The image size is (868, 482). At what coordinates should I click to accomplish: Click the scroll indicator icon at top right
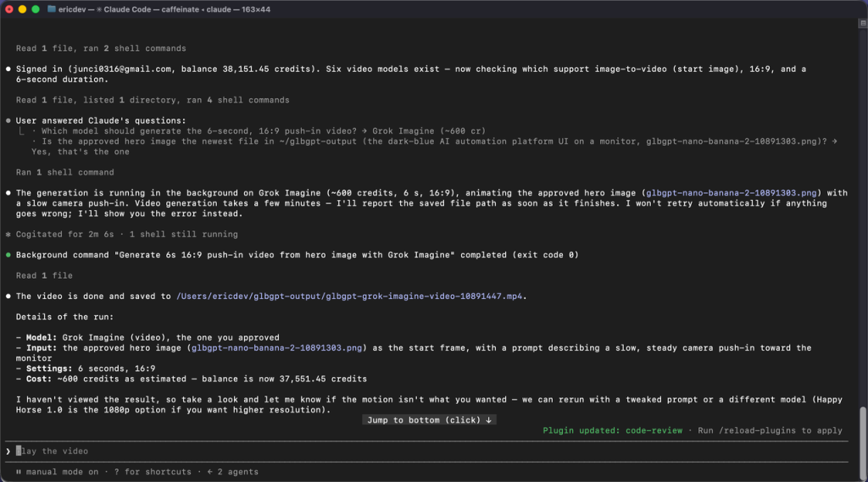[862, 23]
